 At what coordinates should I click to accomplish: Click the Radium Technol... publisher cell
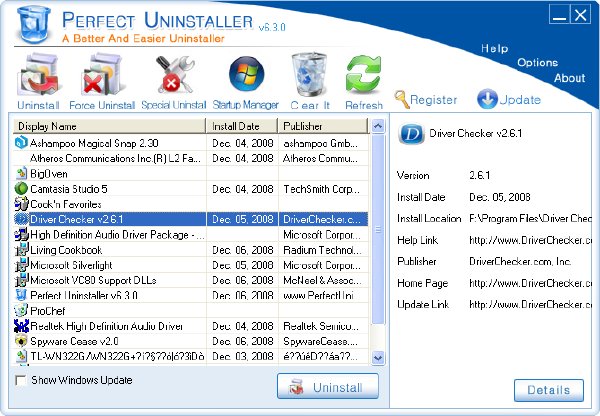tap(323, 250)
